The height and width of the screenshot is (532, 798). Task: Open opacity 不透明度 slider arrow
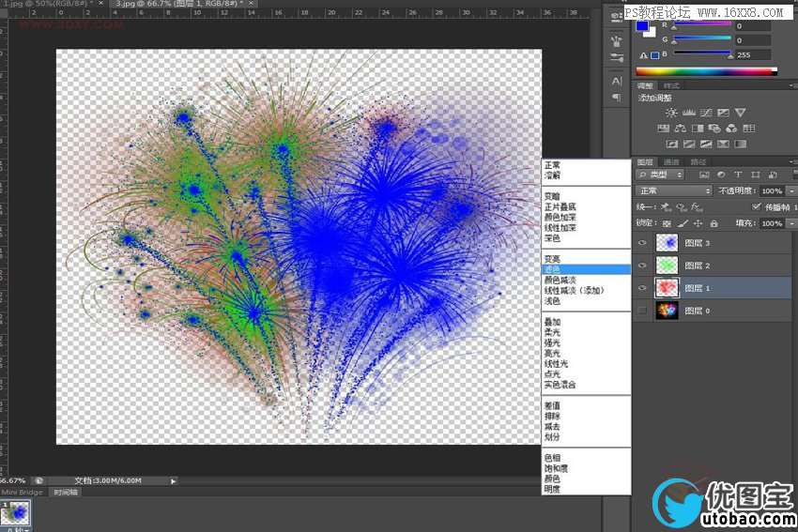pos(791,190)
